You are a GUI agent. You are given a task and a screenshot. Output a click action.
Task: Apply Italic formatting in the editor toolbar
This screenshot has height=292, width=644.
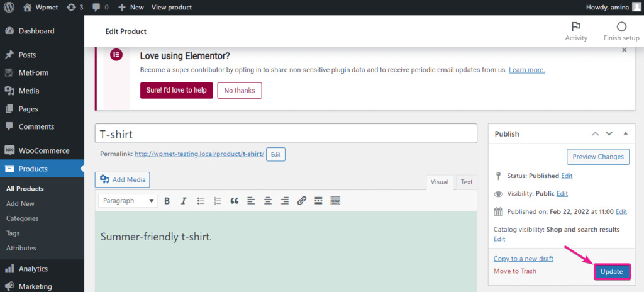point(184,201)
